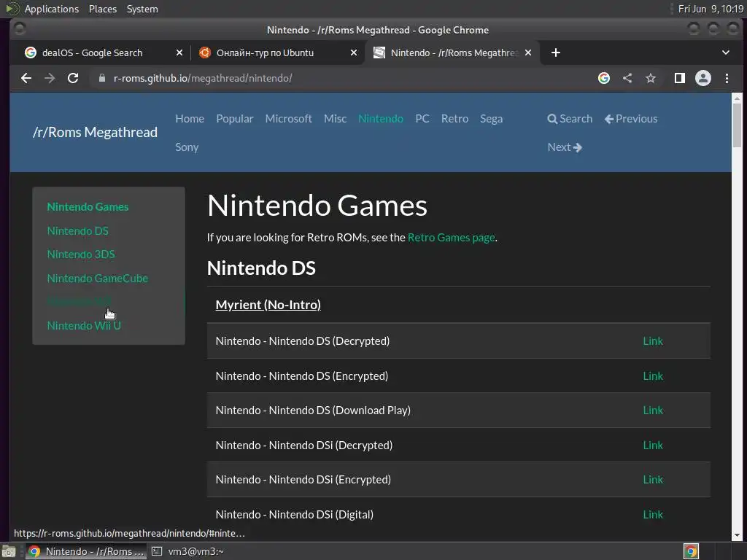The width and height of the screenshot is (747, 560).
Task: Open the Sega nav item
Action: point(491,119)
